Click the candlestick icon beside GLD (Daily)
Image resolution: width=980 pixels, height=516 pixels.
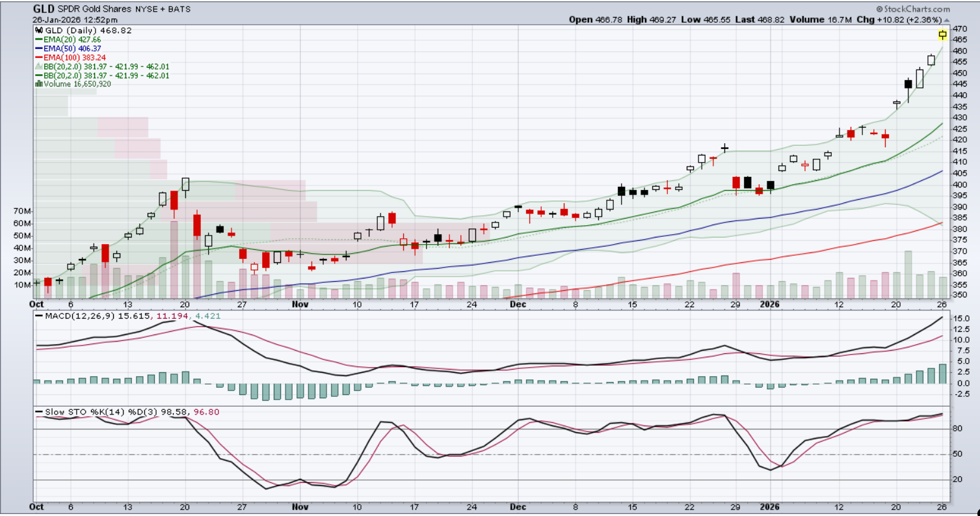[x=38, y=30]
